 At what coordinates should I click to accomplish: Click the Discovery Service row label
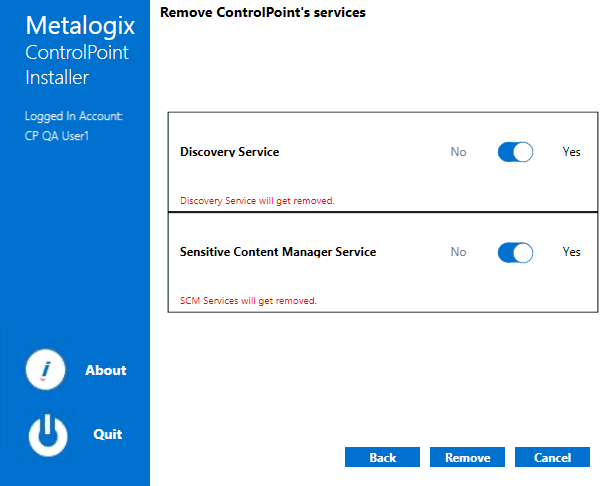[229, 152]
